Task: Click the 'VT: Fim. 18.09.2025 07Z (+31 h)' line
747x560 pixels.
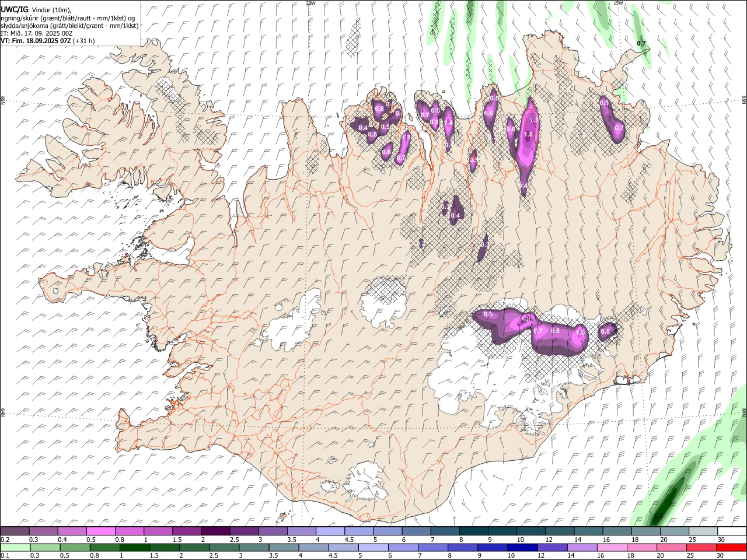Action: 48,41
